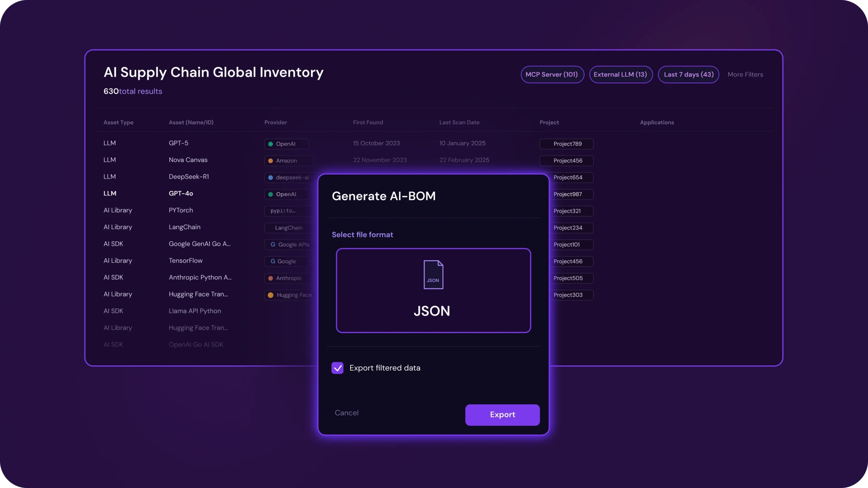Click the 22 November 2023 first found date

pyautogui.click(x=380, y=160)
